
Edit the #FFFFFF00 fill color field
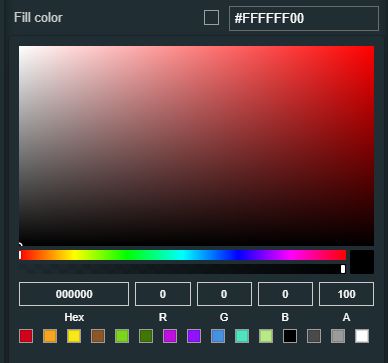tap(304, 18)
